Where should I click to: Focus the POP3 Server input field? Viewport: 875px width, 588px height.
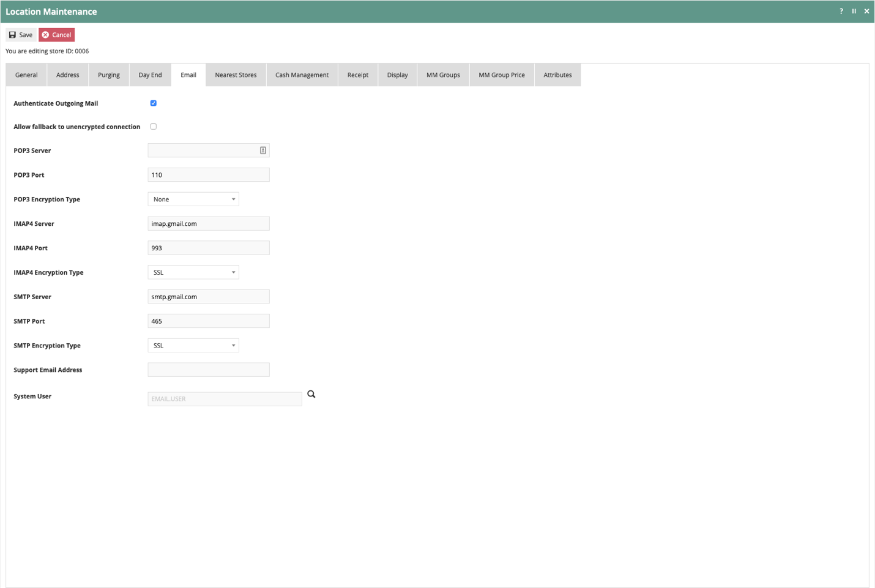(x=209, y=151)
